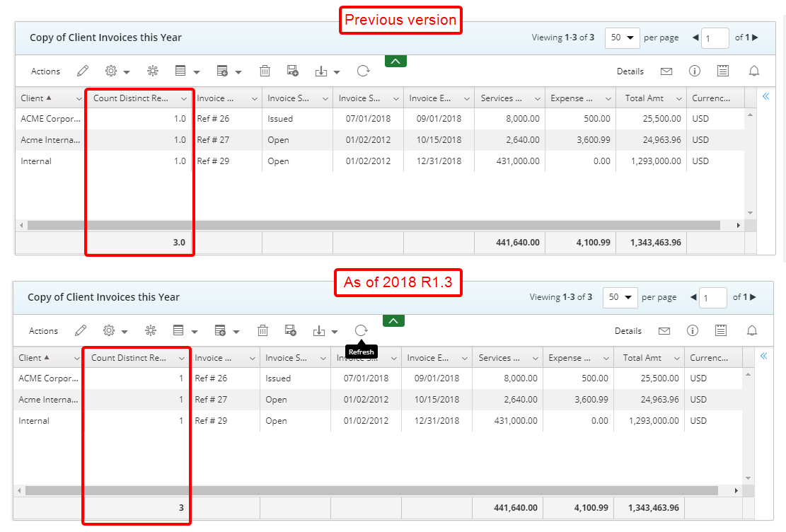Expand side pane of bottom panel
Screen dimensions: 786x532
764,356
